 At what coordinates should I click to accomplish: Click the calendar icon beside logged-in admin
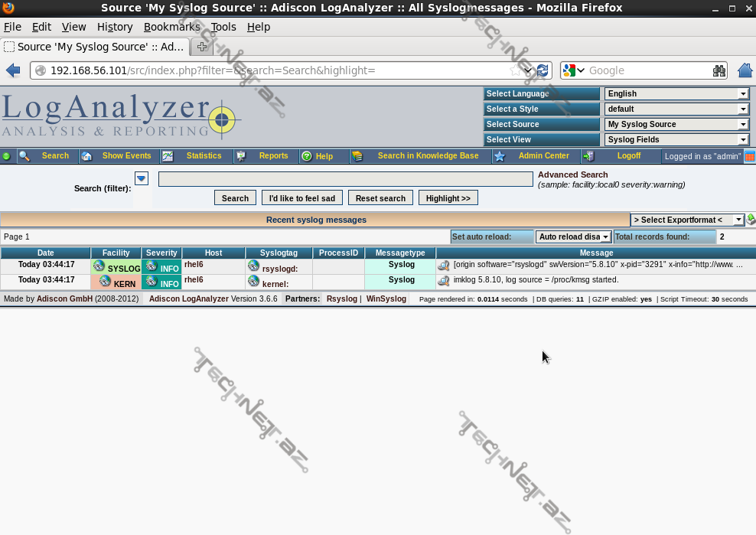point(750,156)
